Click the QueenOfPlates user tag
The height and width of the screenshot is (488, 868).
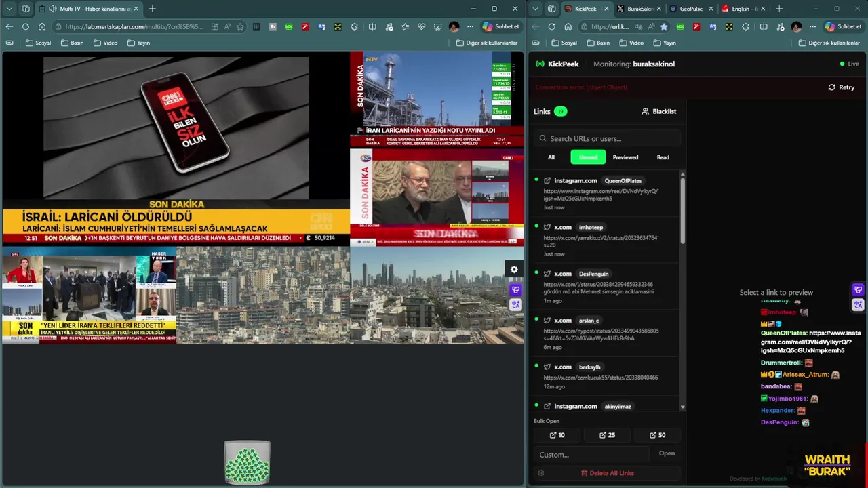(x=623, y=181)
